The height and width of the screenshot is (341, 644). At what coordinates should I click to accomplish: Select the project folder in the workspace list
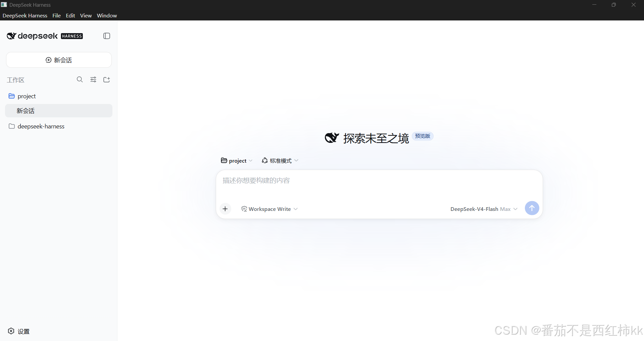point(59,96)
